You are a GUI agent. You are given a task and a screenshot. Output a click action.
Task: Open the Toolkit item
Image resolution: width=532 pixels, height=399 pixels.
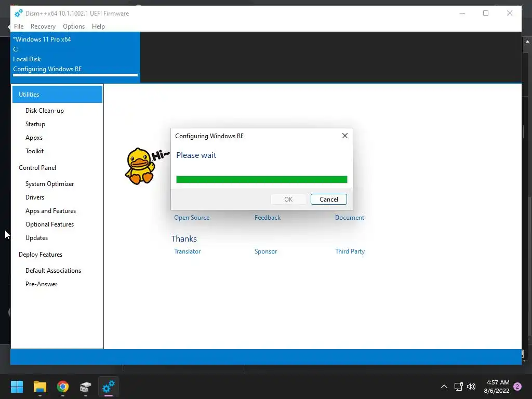click(35, 151)
